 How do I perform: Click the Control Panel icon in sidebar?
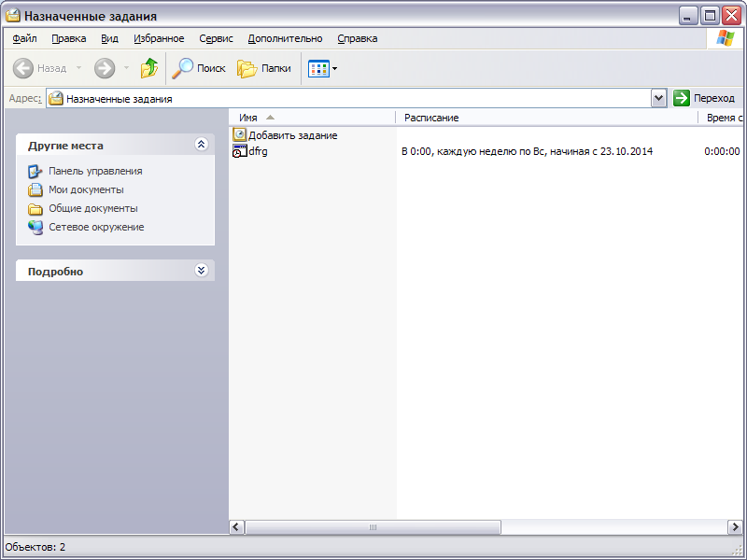(x=35, y=172)
